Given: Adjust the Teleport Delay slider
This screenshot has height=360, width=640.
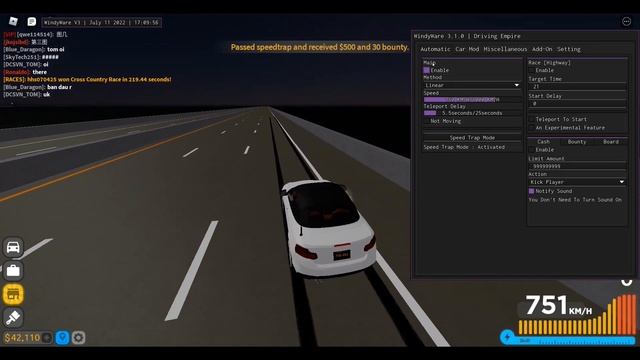Looking at the screenshot, I should (x=472, y=113).
